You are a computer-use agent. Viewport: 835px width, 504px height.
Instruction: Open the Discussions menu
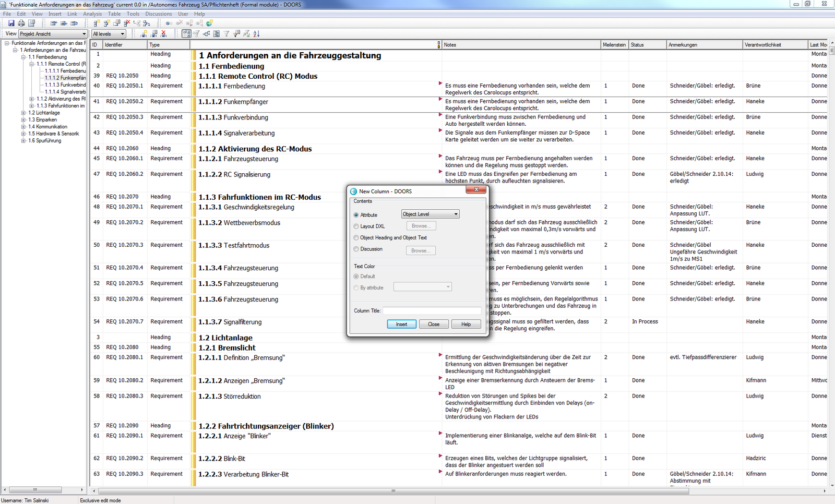pyautogui.click(x=158, y=14)
